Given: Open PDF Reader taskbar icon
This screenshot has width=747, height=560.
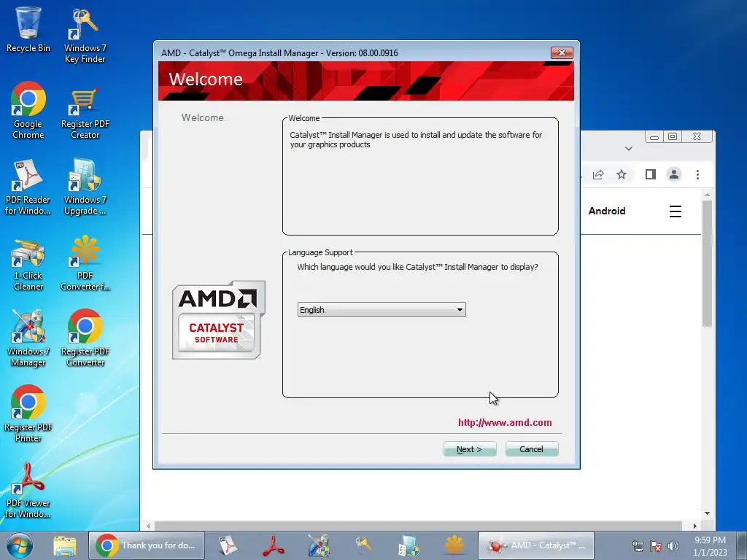Looking at the screenshot, I should click(x=228, y=545).
